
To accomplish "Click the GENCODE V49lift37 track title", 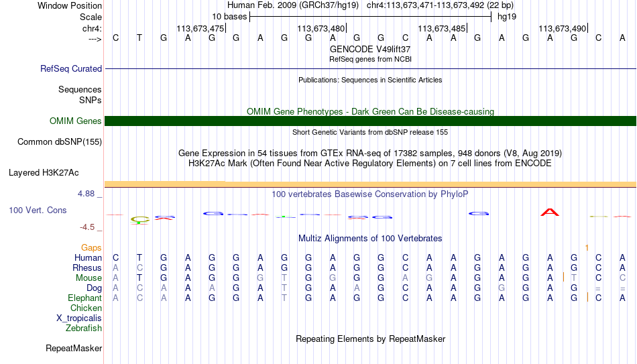I will click(370, 49).
